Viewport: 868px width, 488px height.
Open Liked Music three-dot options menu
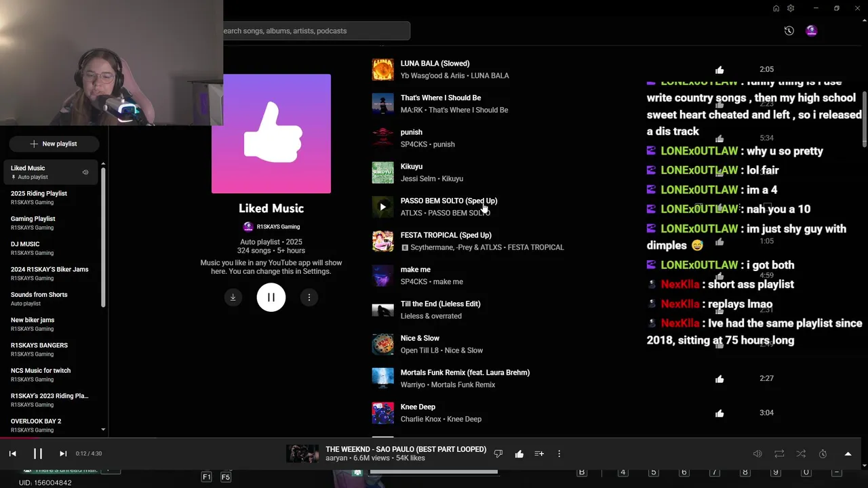tap(309, 297)
